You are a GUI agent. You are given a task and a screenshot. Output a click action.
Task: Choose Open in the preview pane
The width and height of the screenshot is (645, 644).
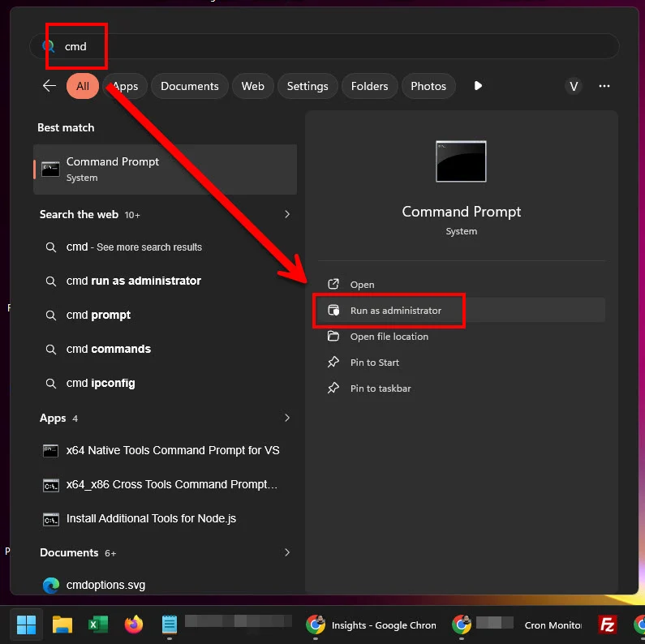[x=461, y=285]
